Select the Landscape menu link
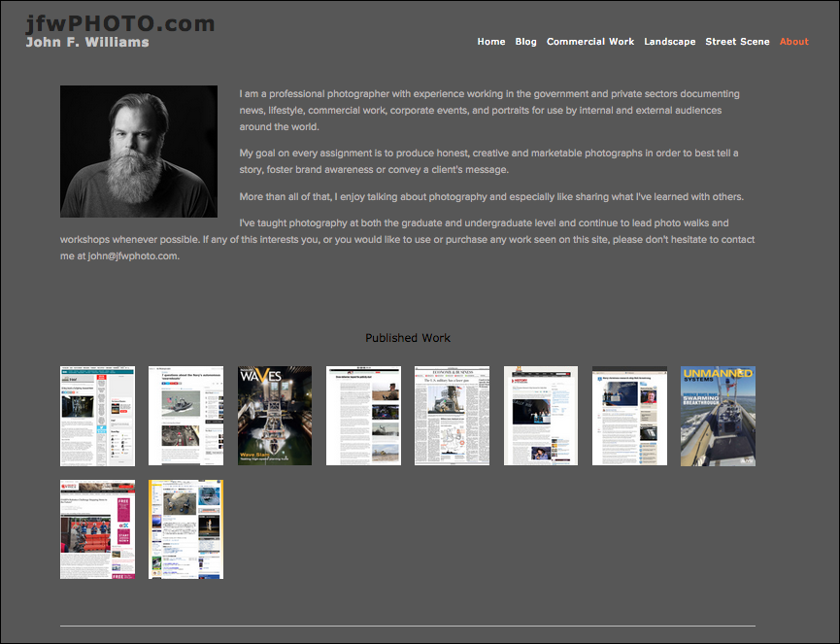 tap(670, 41)
